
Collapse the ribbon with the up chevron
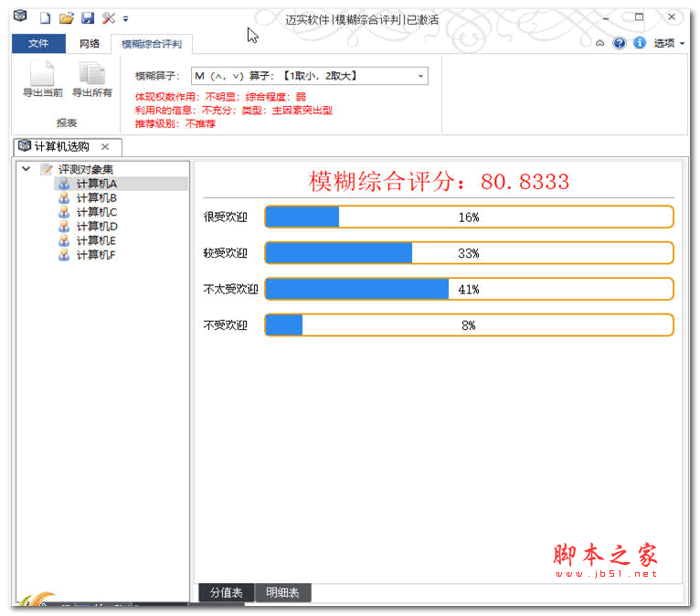click(x=600, y=43)
